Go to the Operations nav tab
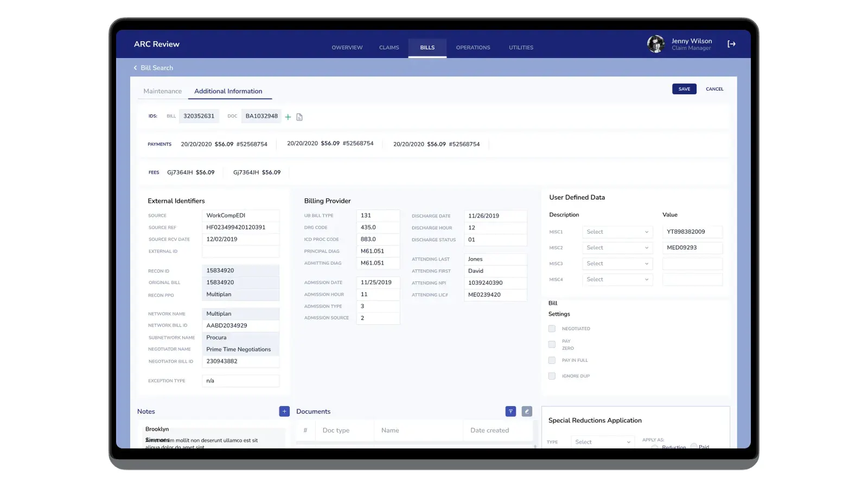This screenshot has width=868, height=488. click(x=473, y=48)
